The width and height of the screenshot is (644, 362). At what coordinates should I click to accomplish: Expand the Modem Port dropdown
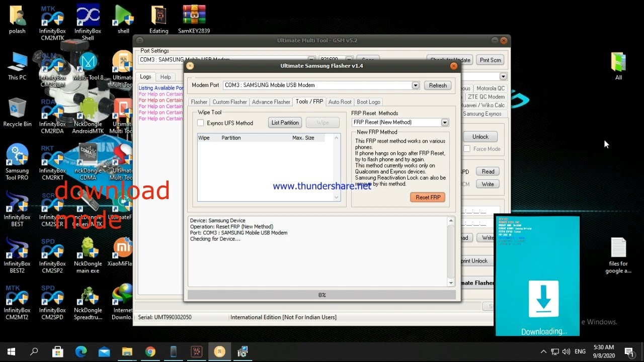click(416, 85)
